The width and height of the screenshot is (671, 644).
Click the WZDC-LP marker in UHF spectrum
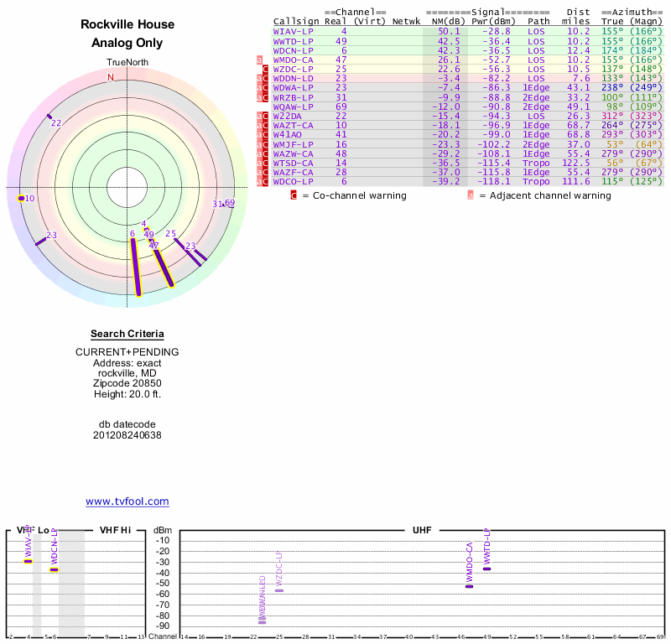(x=279, y=591)
